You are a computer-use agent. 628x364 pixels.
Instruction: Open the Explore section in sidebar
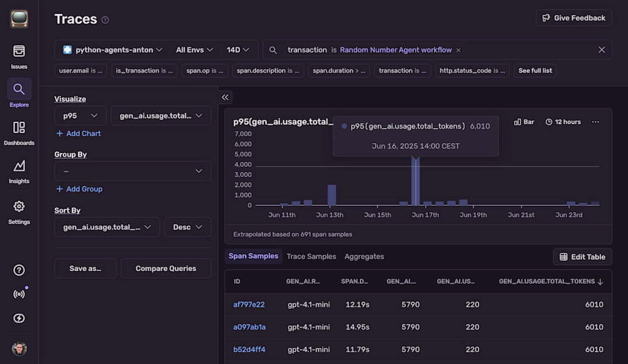pyautogui.click(x=19, y=94)
